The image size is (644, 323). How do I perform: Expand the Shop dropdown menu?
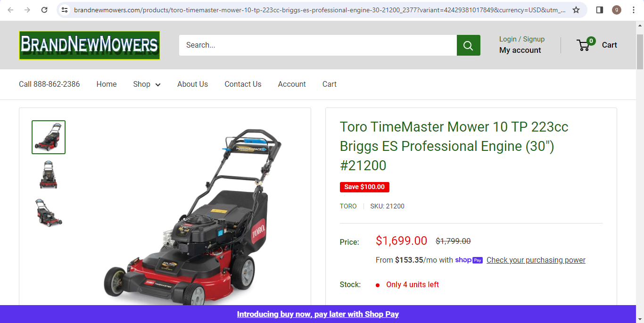coord(147,84)
